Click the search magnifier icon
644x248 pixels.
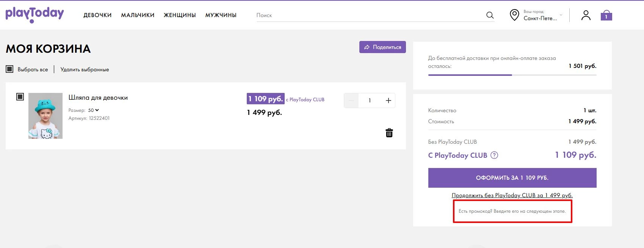(x=490, y=15)
